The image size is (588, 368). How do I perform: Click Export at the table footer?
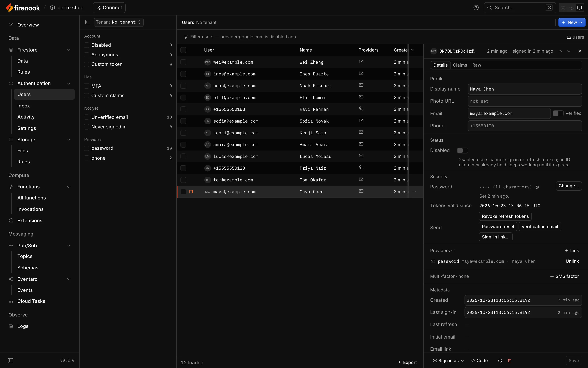pyautogui.click(x=407, y=362)
